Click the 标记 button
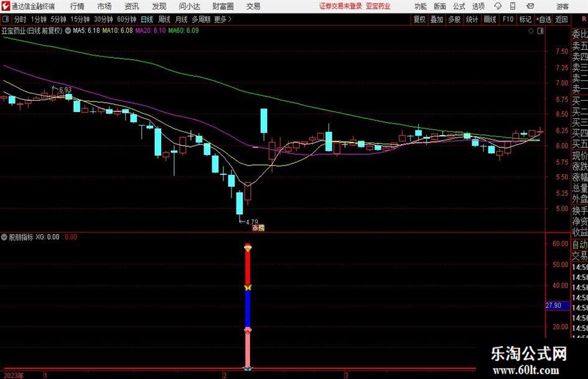This screenshot has height=379, width=588. 525,19
